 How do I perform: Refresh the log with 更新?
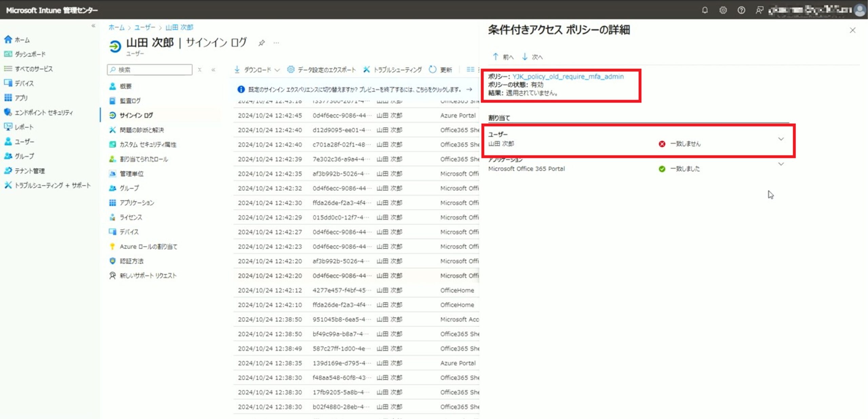[x=440, y=70]
